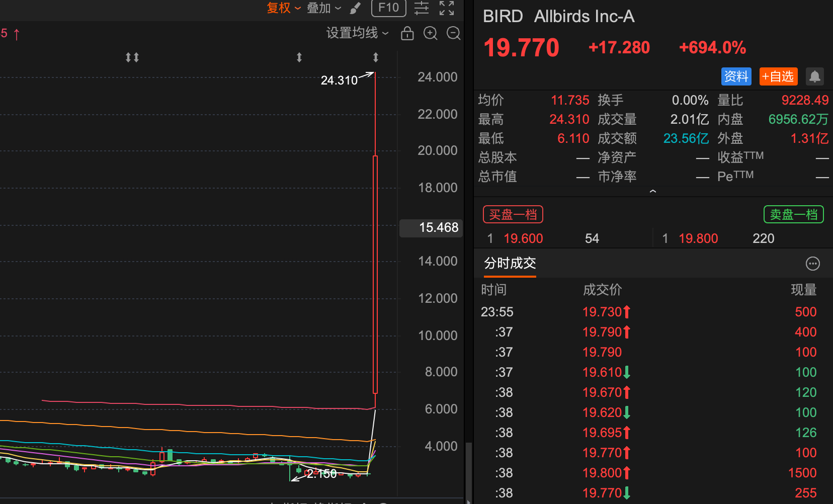833x504 pixels.
Task: Open chart settings sliders icon
Action: (x=422, y=8)
